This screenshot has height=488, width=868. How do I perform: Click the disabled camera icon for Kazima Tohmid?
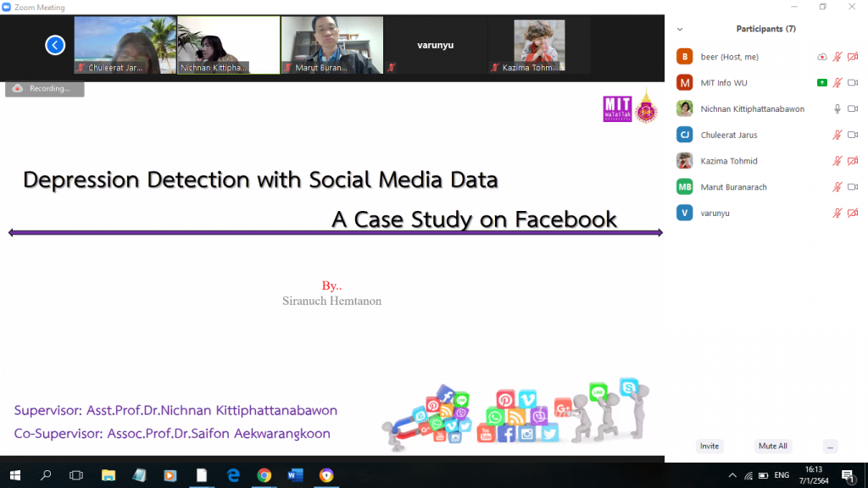coord(853,161)
